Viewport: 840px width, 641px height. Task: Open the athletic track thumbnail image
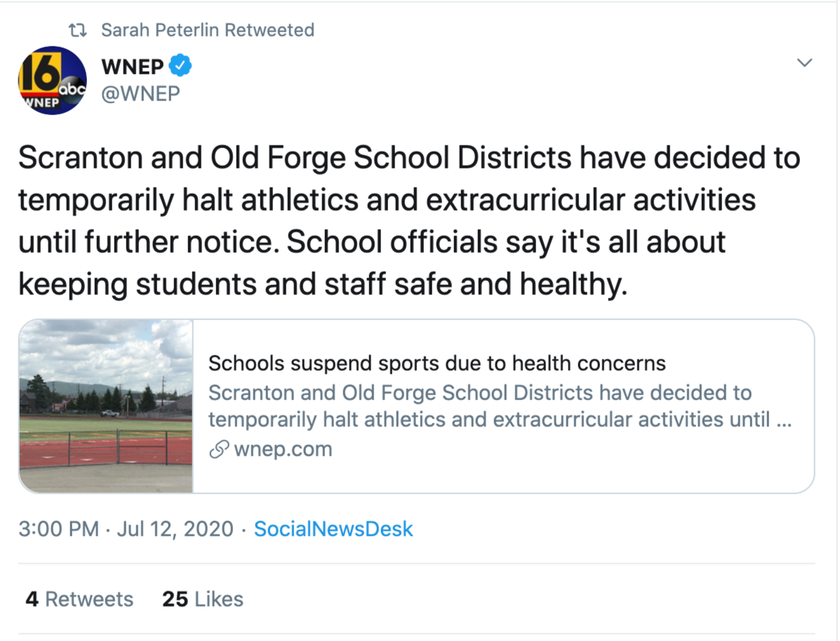[x=106, y=406]
